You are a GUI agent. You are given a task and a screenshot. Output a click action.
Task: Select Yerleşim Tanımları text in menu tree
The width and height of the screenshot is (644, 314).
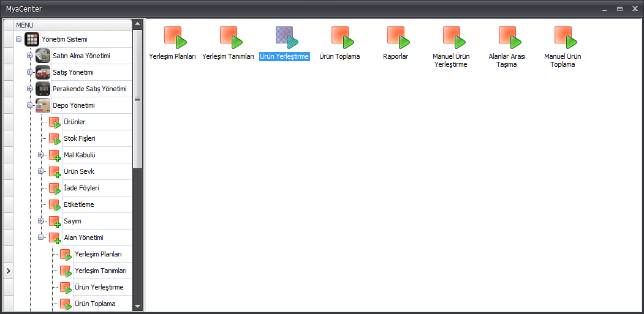tap(100, 271)
